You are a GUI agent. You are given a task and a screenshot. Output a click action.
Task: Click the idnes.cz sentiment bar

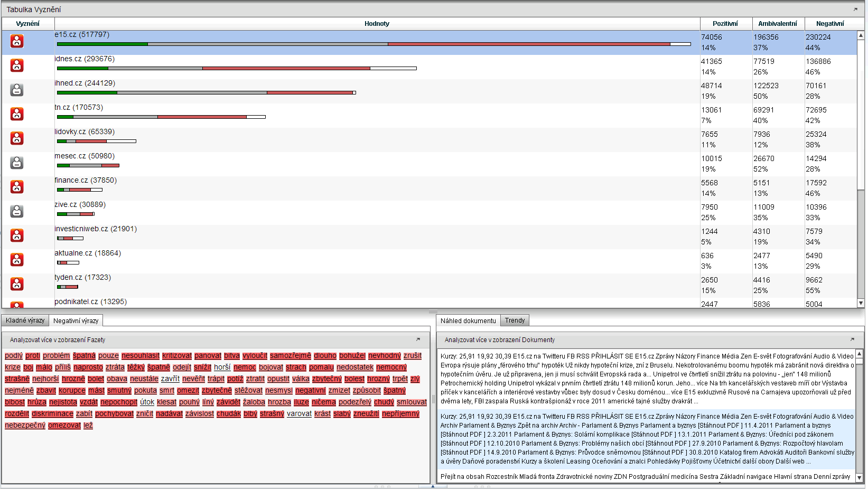point(237,69)
